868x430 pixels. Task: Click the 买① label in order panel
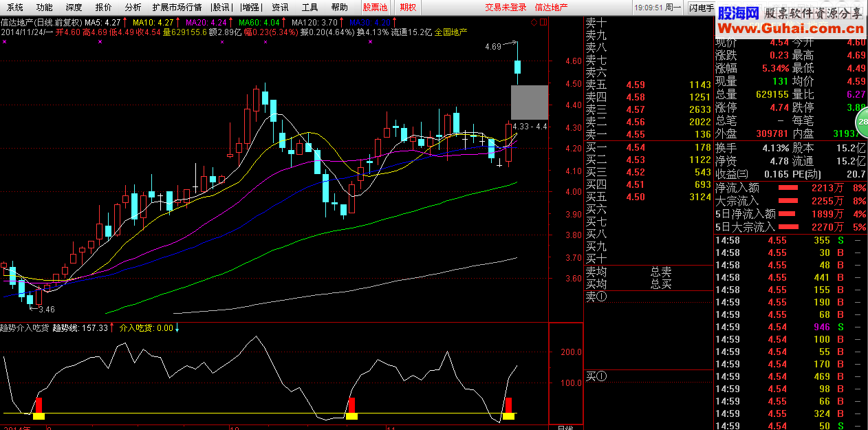pos(596,376)
